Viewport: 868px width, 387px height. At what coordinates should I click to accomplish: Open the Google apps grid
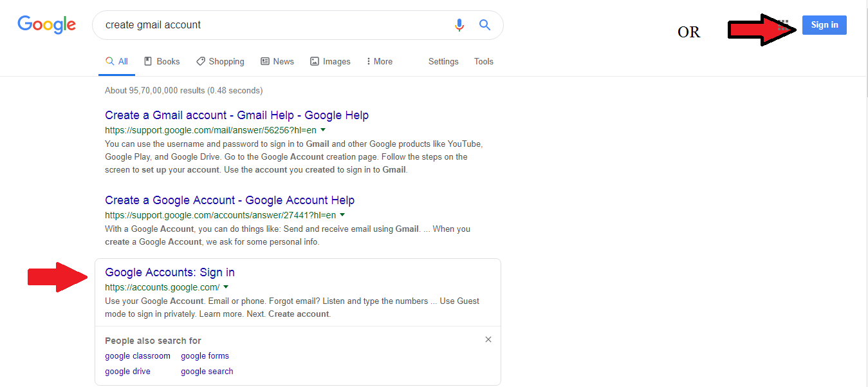coord(783,25)
